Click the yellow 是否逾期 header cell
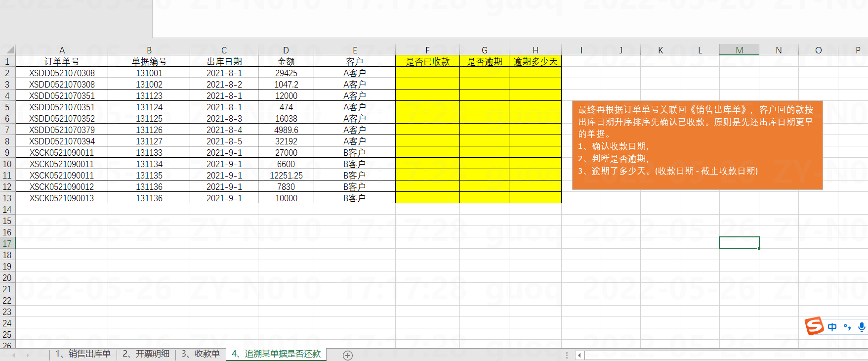 point(484,61)
